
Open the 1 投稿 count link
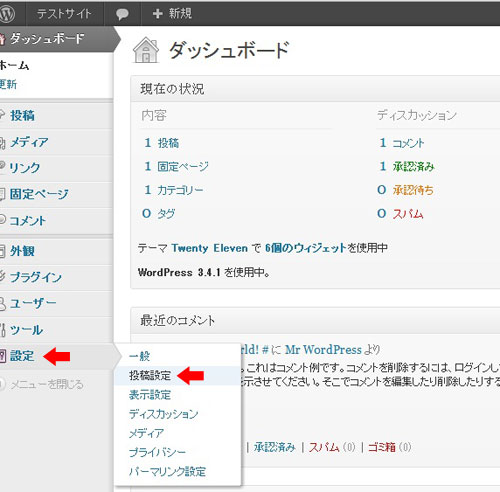click(x=162, y=143)
